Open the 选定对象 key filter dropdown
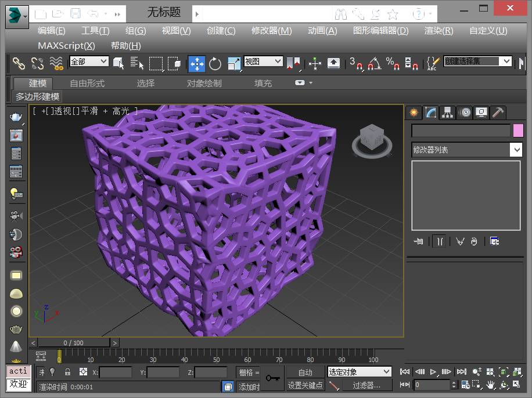This screenshot has width=532, height=398. [x=360, y=372]
